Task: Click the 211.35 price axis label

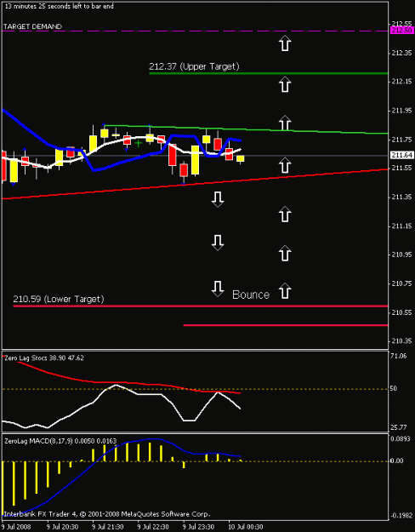Action: click(x=402, y=197)
